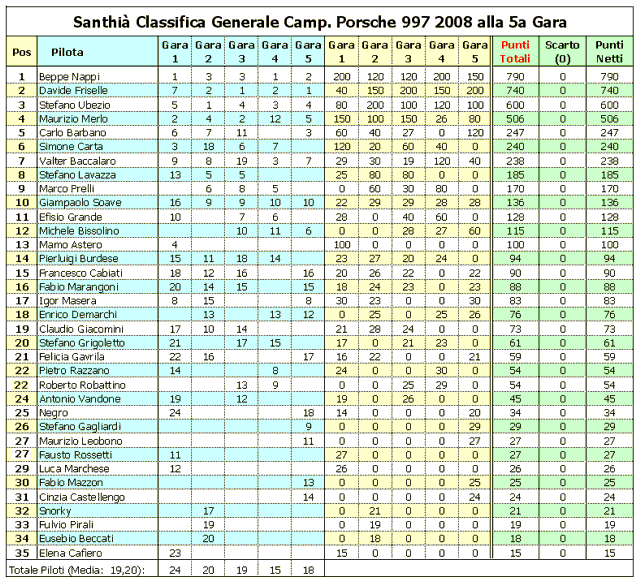Select driver name 'Francesco Cabiati'

click(81, 273)
